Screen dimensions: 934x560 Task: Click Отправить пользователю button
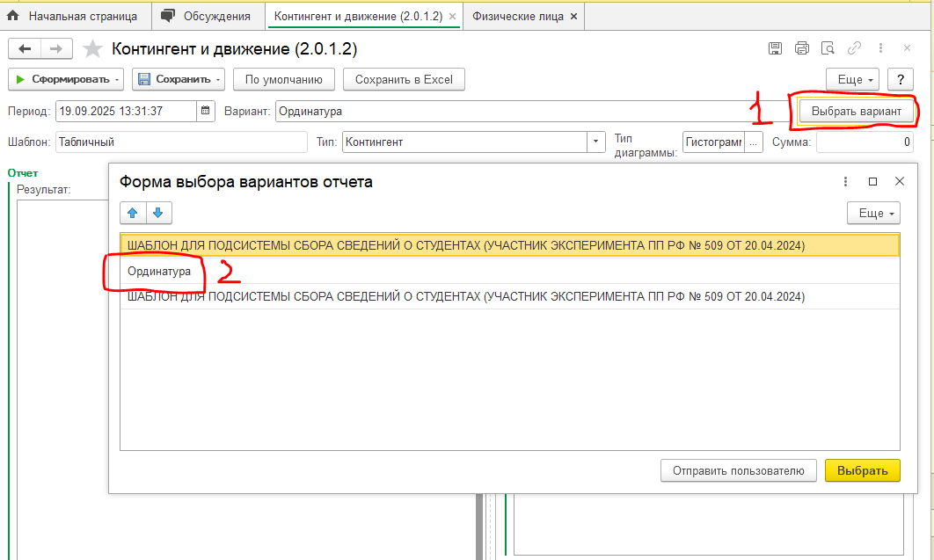[738, 470]
